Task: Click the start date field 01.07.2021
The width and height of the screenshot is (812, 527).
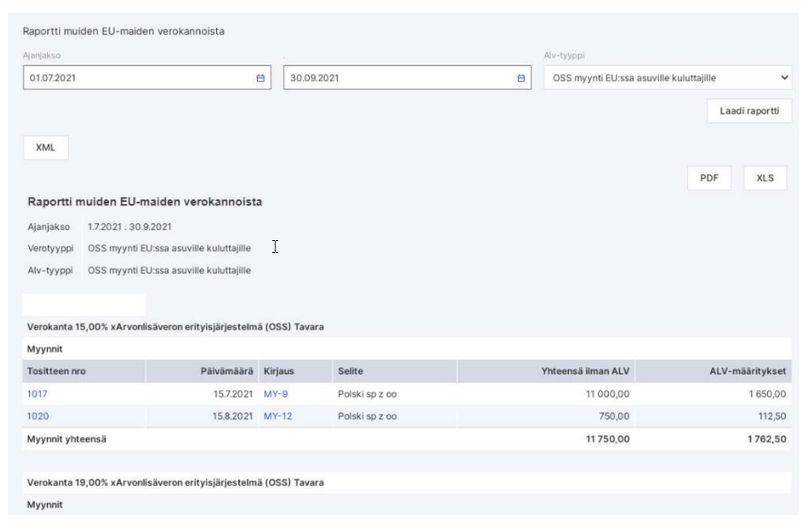Action: click(x=147, y=78)
